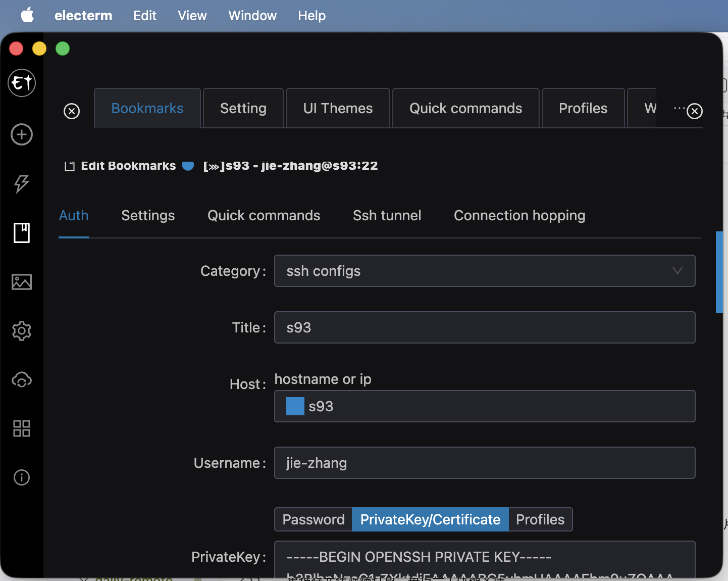Close the panel with the right circled X
728x581 pixels.
tap(695, 111)
